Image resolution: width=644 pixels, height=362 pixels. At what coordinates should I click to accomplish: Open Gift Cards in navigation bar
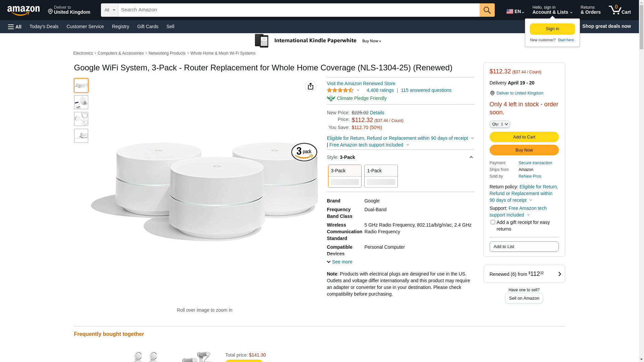point(148,26)
